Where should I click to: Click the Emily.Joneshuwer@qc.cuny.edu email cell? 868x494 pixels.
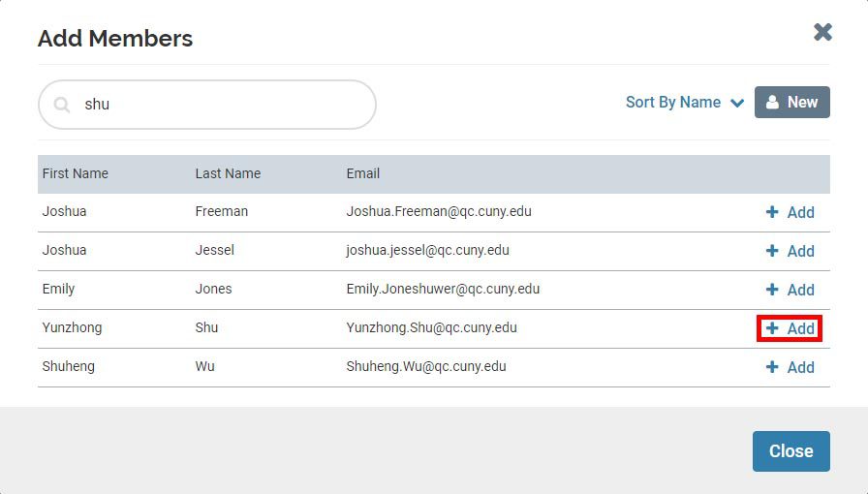(x=443, y=289)
